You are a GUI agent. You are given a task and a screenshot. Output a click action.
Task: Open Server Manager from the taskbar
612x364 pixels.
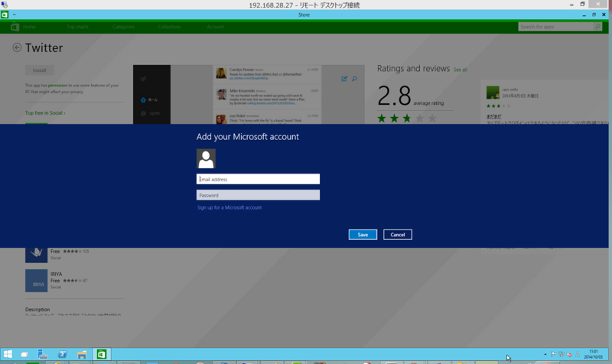pos(43,354)
